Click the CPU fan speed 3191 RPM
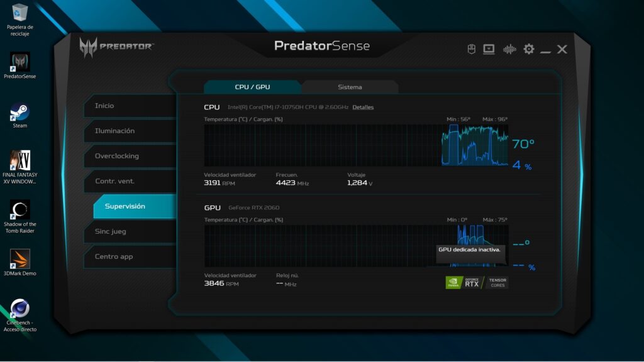The width and height of the screenshot is (644, 362). (x=219, y=183)
